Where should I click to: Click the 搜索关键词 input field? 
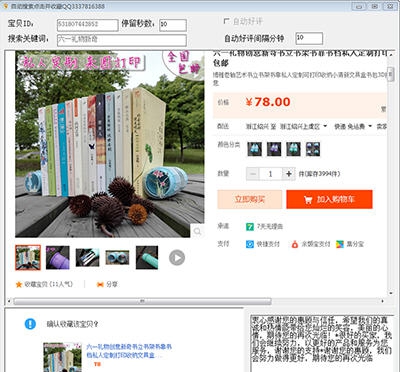click(x=122, y=40)
